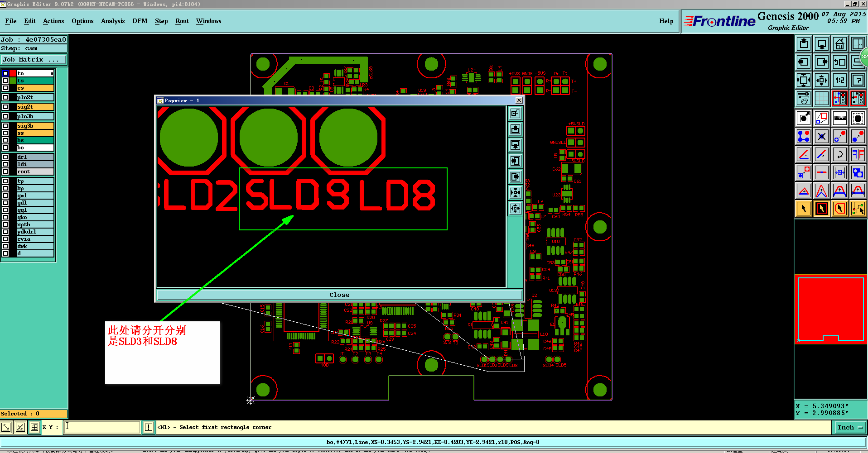Click the blue overlapping shapes contour icon
The height and width of the screenshot is (453, 868).
click(858, 172)
